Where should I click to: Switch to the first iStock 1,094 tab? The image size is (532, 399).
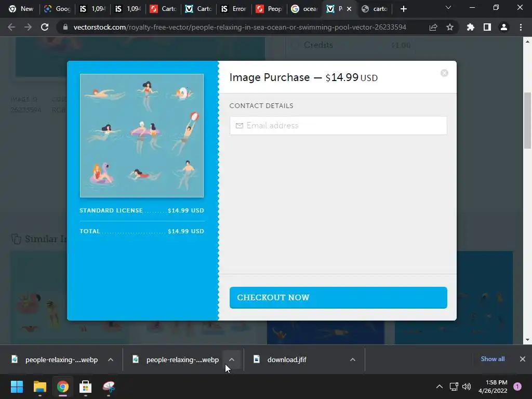[x=92, y=9]
